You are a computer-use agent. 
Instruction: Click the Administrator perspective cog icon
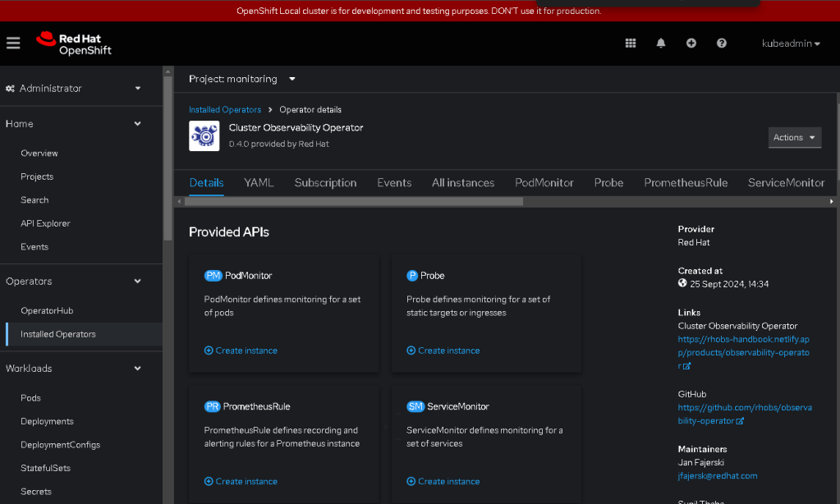10,89
